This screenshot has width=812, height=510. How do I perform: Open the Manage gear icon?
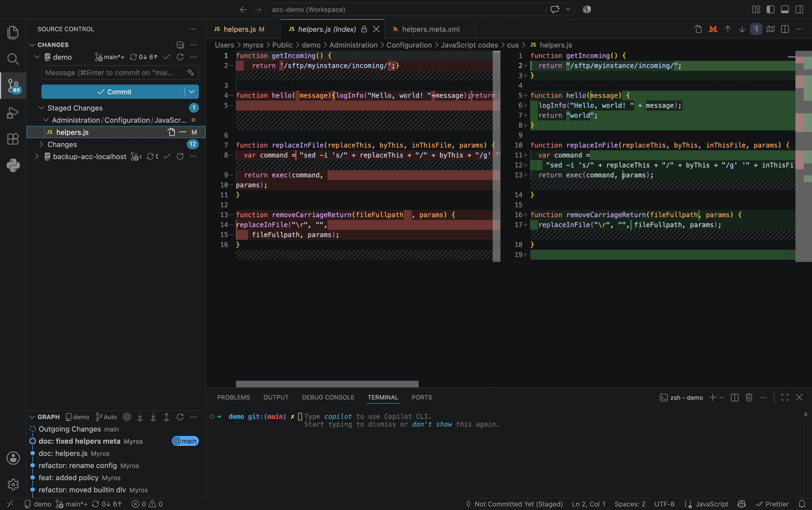point(13,484)
